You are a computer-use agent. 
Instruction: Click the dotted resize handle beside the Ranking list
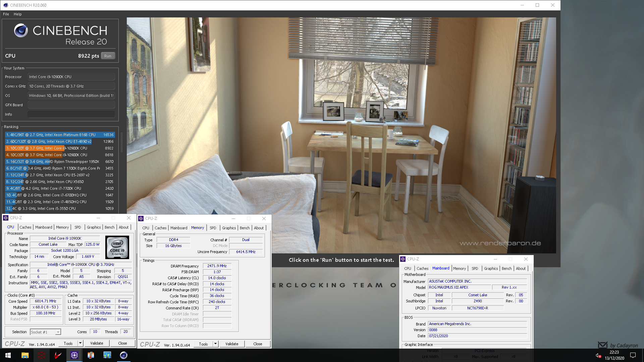click(121, 142)
